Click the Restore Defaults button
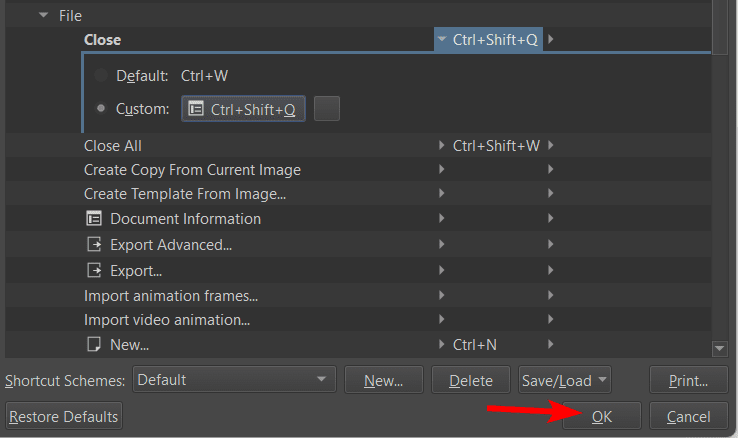This screenshot has width=738, height=438. (64, 416)
